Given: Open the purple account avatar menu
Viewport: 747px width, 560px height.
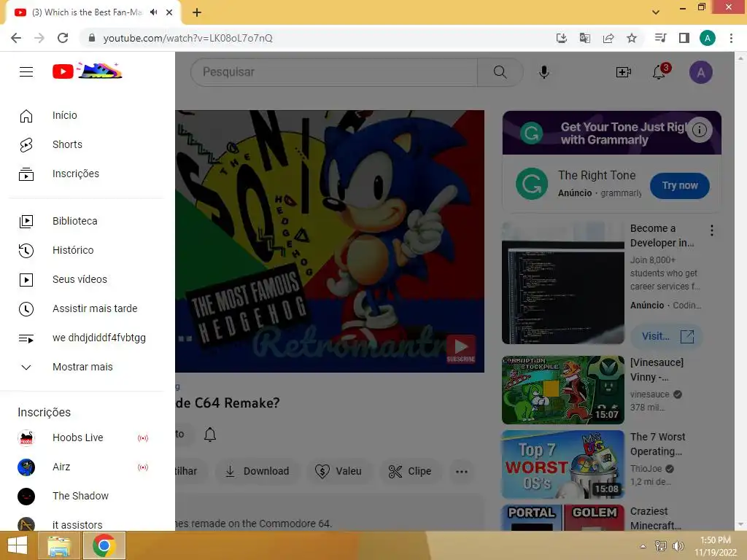Looking at the screenshot, I should 701,72.
